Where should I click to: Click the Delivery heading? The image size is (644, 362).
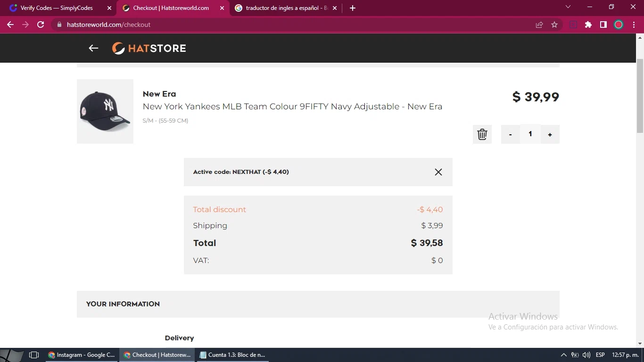tap(179, 338)
